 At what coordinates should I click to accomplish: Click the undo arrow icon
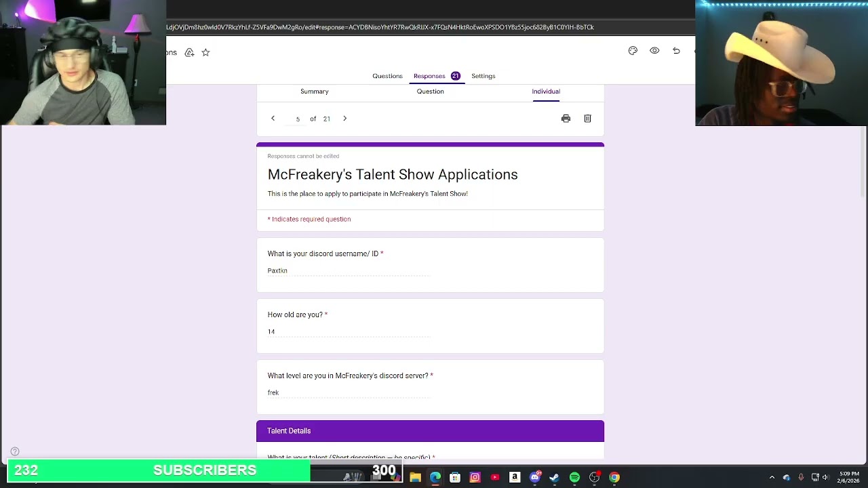pyautogui.click(x=676, y=51)
